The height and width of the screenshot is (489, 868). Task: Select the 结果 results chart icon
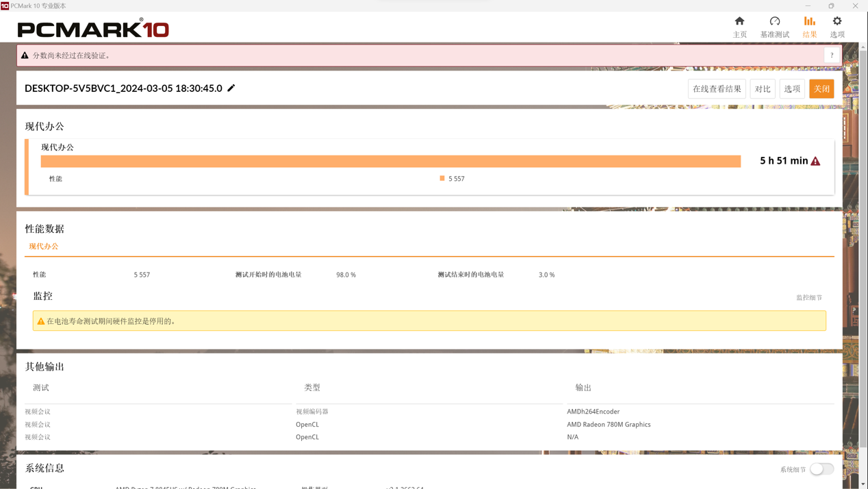810,21
